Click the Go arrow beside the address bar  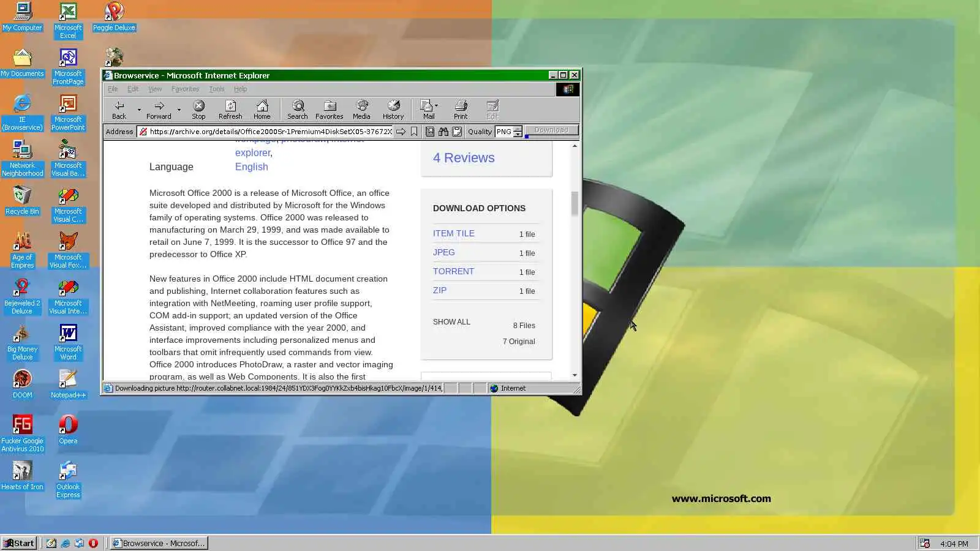tap(401, 132)
